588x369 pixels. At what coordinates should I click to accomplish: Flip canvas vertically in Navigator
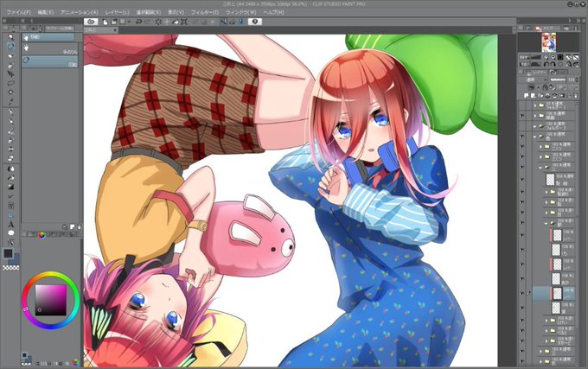(576, 64)
